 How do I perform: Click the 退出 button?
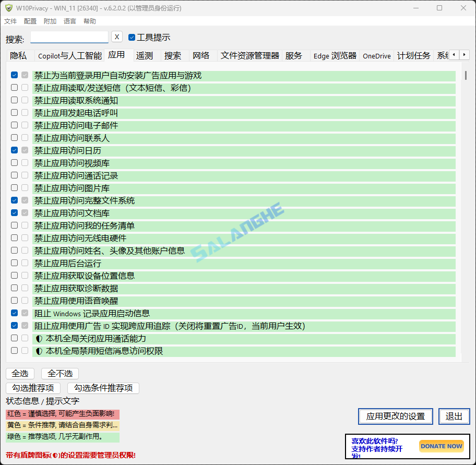click(454, 416)
